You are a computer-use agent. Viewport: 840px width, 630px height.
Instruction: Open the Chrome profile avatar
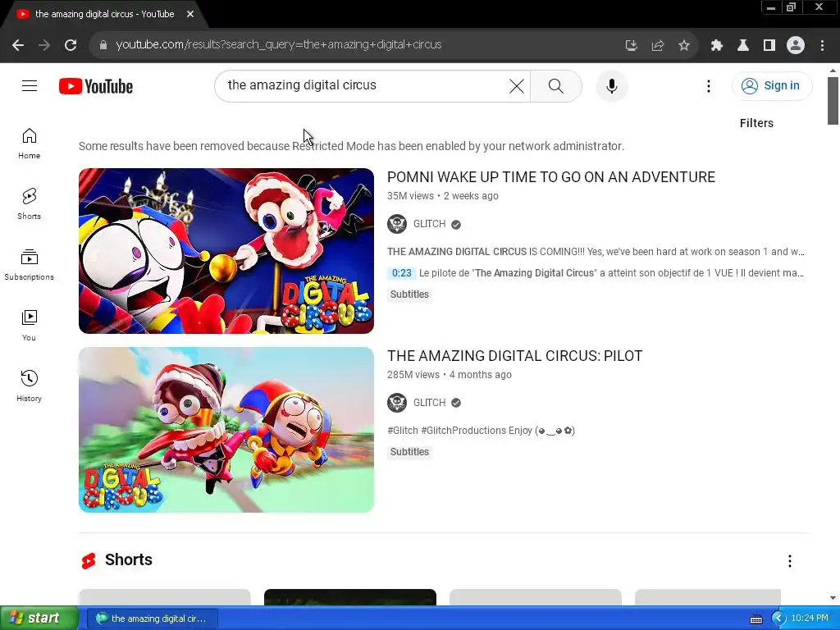click(x=796, y=46)
